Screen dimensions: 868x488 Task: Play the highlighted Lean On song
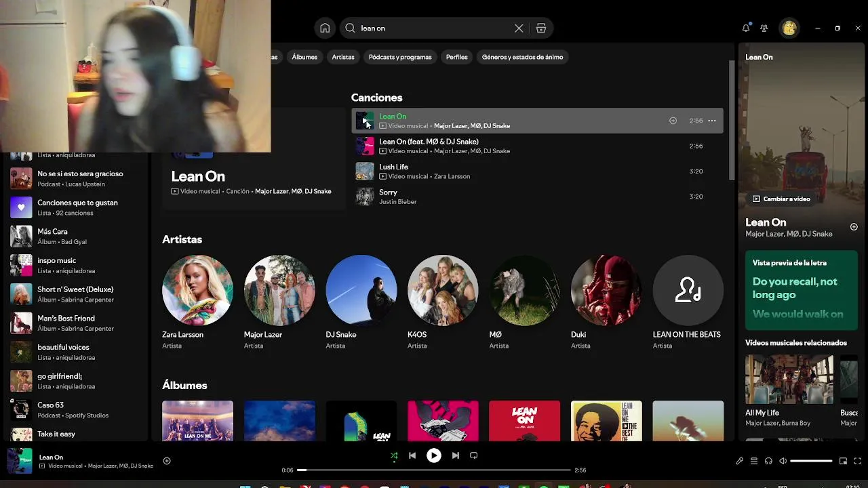coord(365,121)
